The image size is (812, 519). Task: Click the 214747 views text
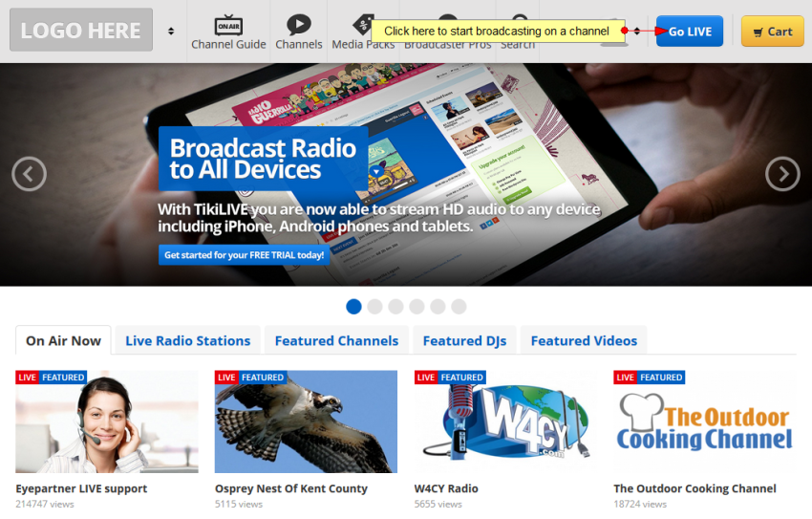pos(45,504)
